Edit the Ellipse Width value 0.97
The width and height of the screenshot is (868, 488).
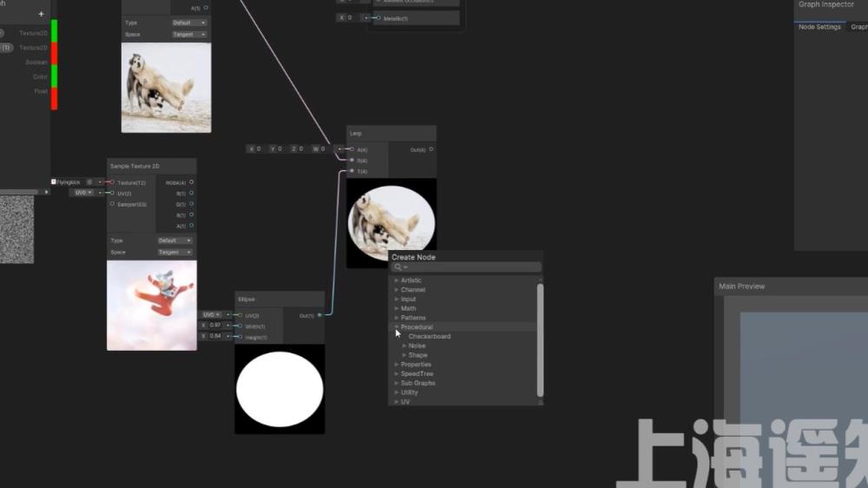click(x=214, y=325)
